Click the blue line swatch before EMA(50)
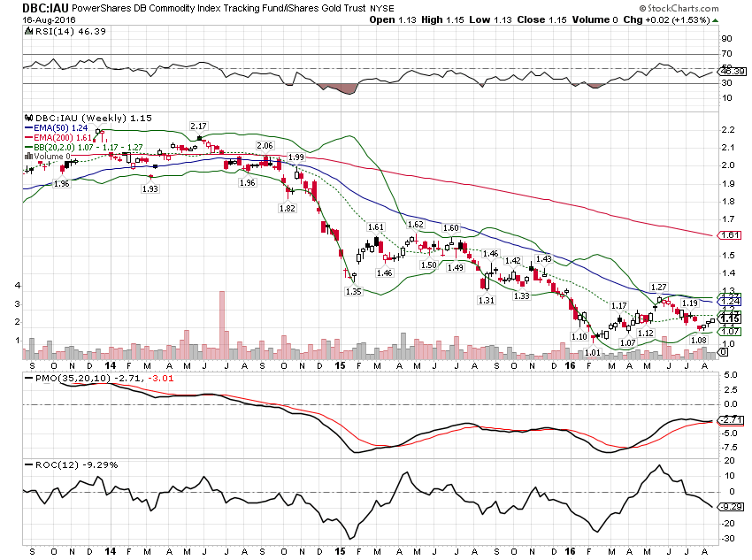This screenshot has width=752, height=560. (x=28, y=128)
